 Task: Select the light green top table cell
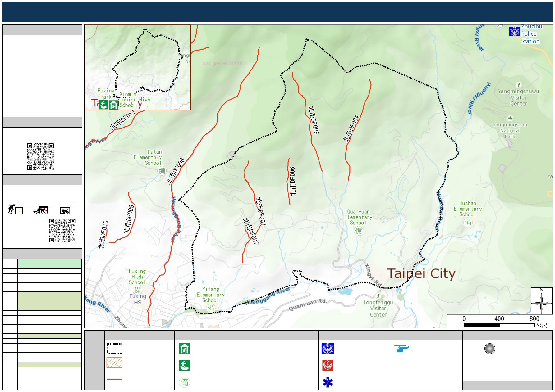point(50,264)
